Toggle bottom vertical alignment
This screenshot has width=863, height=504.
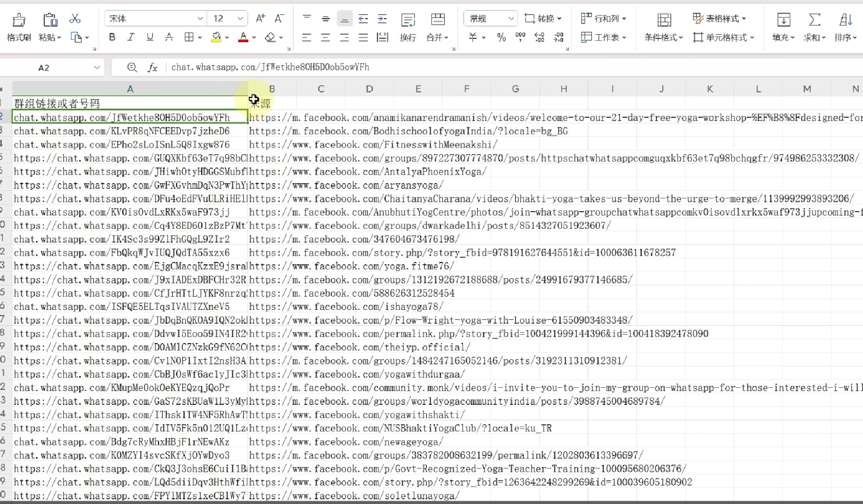tap(345, 19)
